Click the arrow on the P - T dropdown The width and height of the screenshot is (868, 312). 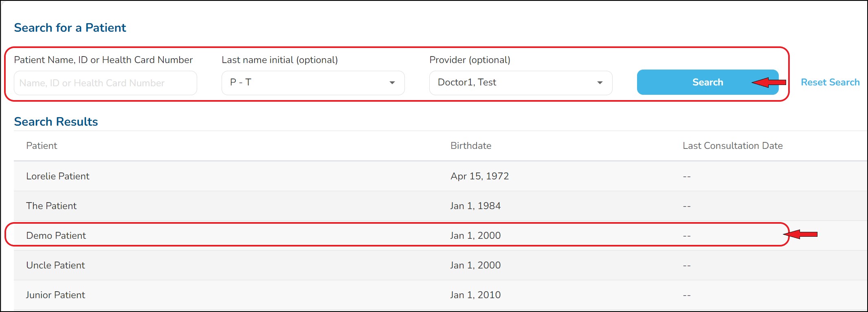[392, 83]
